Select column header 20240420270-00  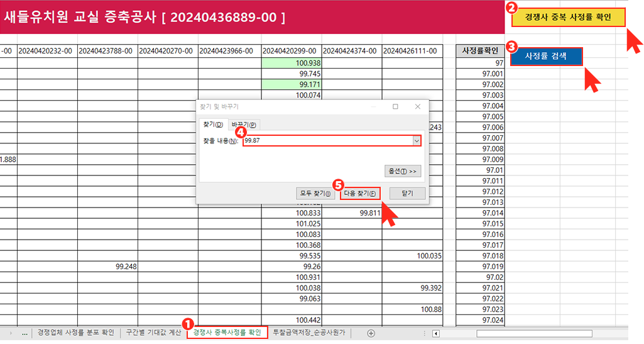168,51
